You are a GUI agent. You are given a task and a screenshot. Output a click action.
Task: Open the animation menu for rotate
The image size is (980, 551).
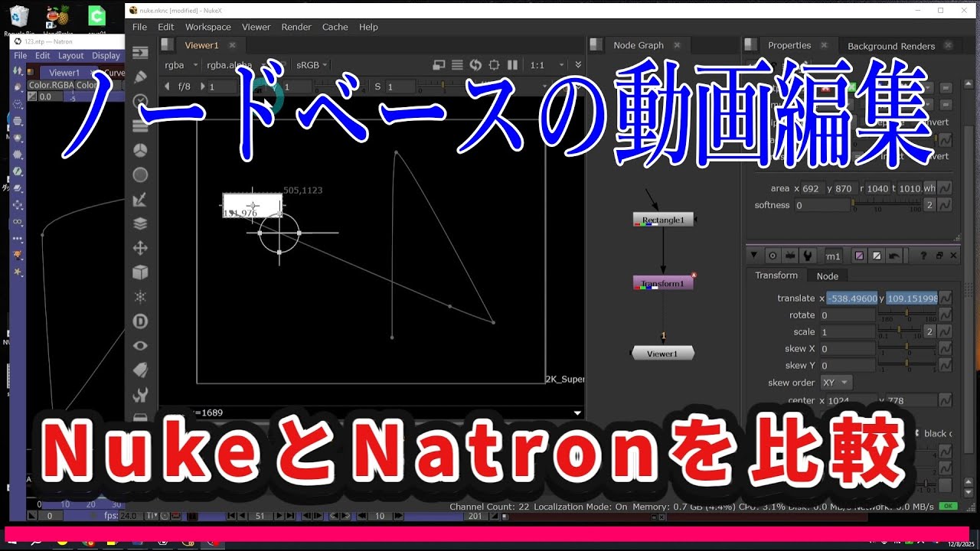click(x=946, y=315)
